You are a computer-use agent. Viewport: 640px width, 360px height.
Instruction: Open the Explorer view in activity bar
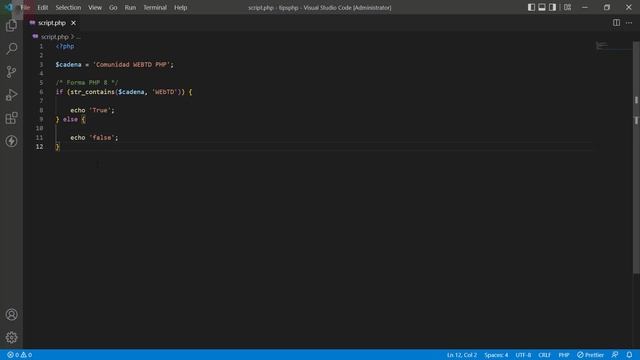coord(11,26)
